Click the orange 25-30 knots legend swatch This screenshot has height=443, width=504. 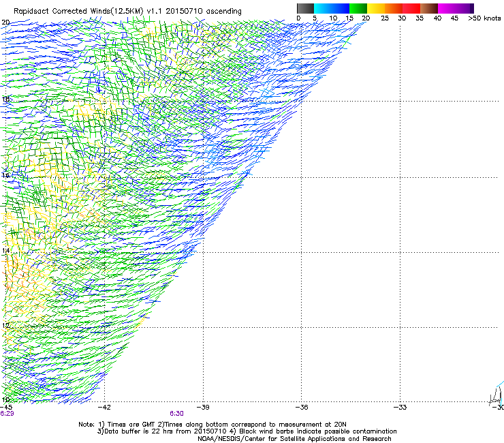coord(394,8)
